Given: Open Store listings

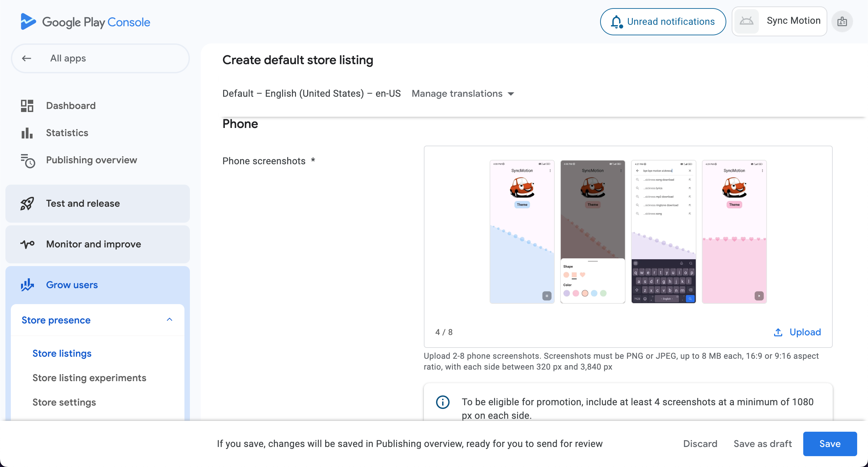Looking at the screenshot, I should point(62,354).
